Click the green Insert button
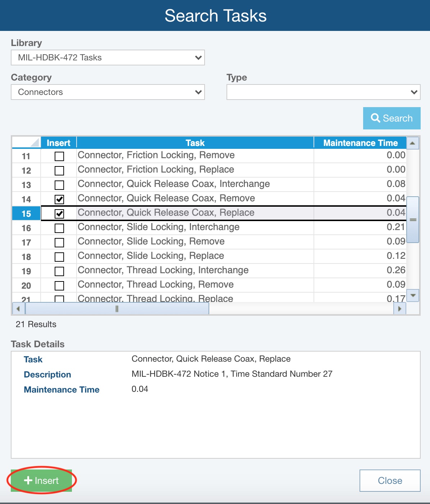 41,481
